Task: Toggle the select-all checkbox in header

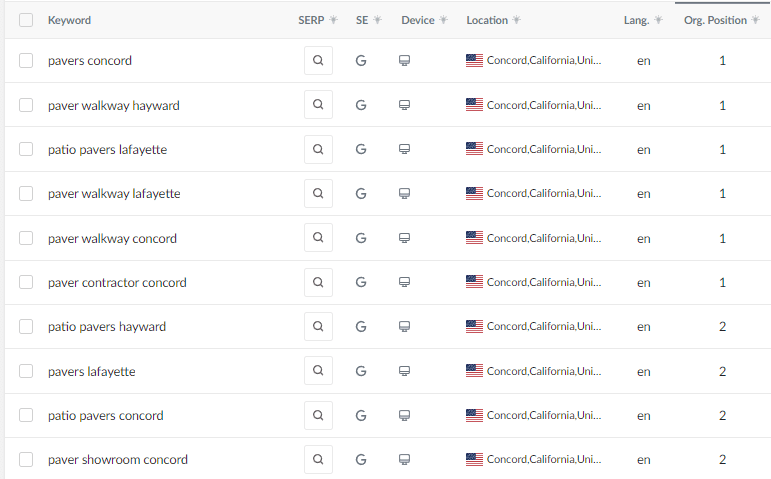Action: click(x=26, y=20)
